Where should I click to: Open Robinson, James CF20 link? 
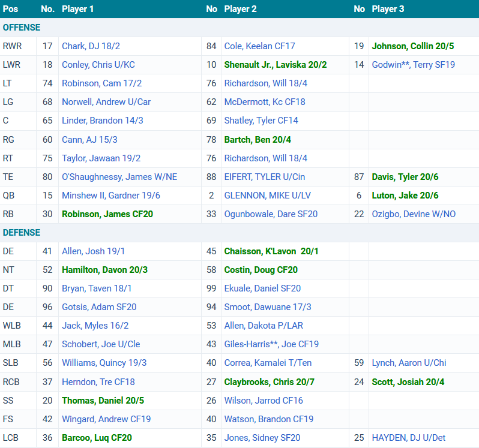pyautogui.click(x=107, y=214)
